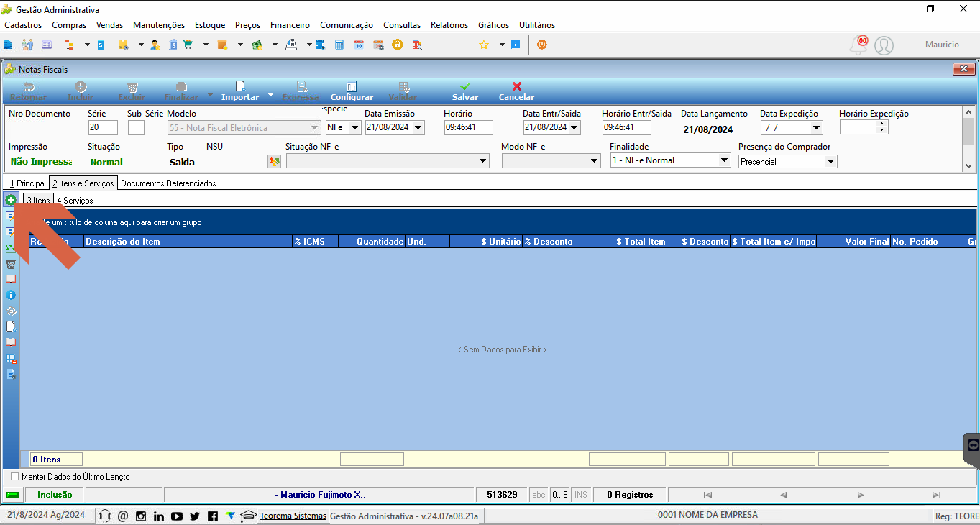The height and width of the screenshot is (525, 980).
Task: Click the padlock icon in the toolbar
Action: coord(397,45)
